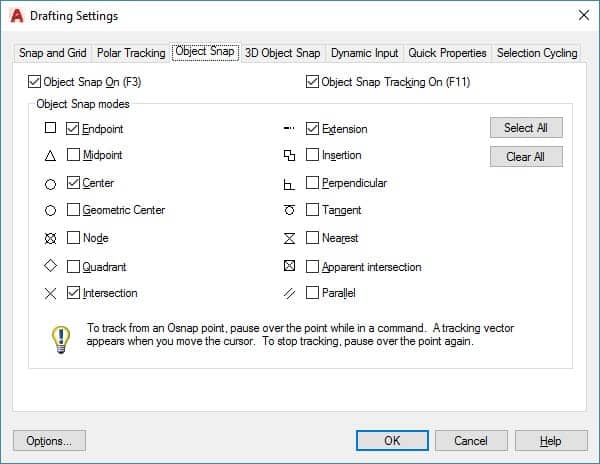Click the diamond Quadrant snap marker icon
Screen dimensions: 600x464
(50, 266)
